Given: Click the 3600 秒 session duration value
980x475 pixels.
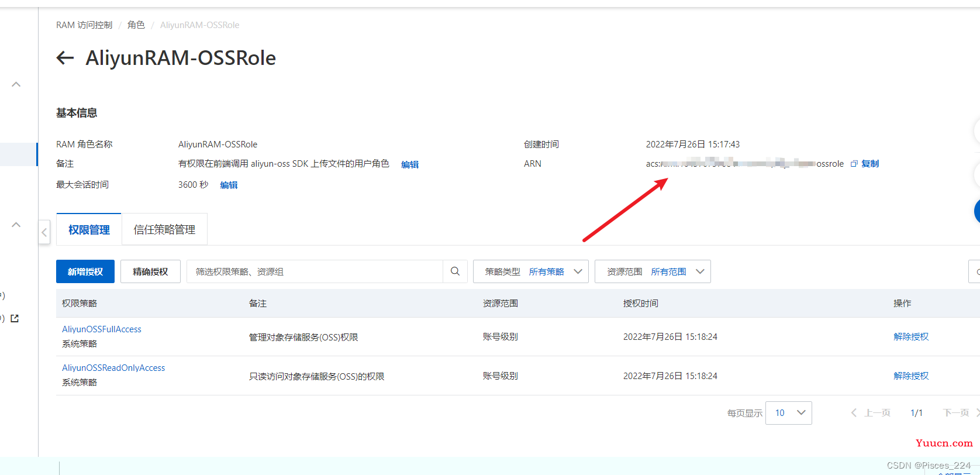Looking at the screenshot, I should coord(193,185).
